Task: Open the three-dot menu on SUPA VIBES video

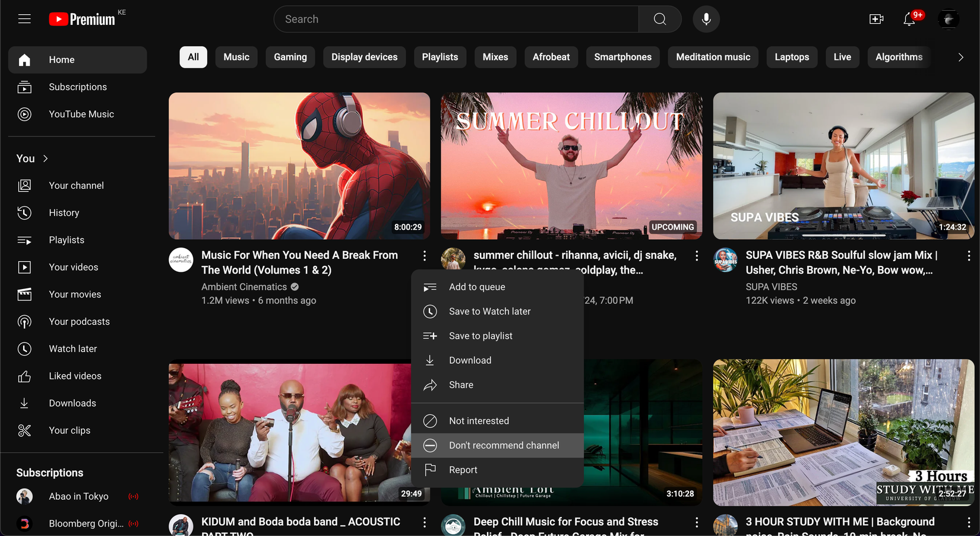Action: [969, 255]
